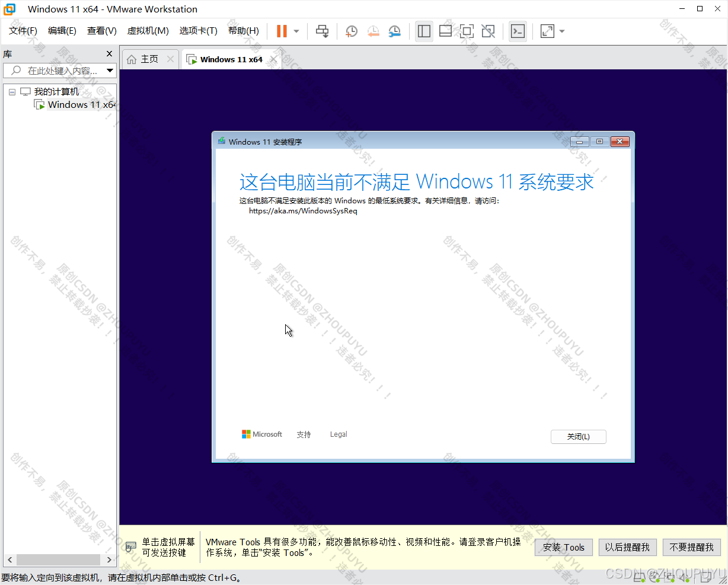728x585 pixels.
Task: Minimize the Windows 11 setup dialog
Action: (x=579, y=142)
